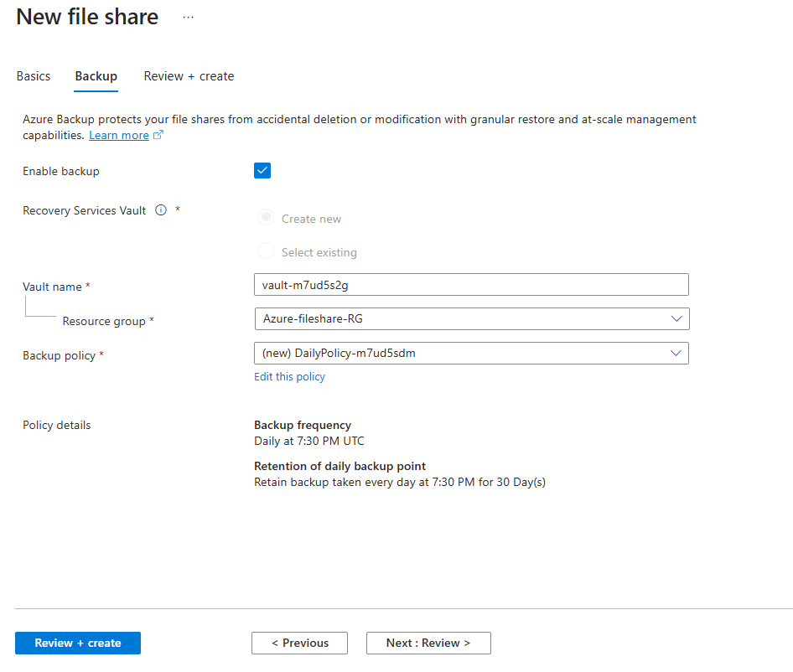Click the Recovery Services Vault info icon
The height and width of the screenshot is (672, 793).
pos(161,210)
